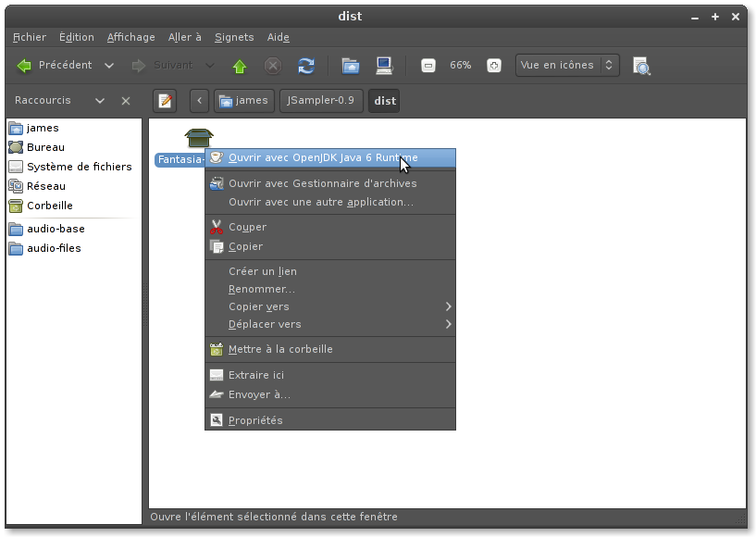Zoom out with the minus icon
The width and height of the screenshot is (756, 537).
pyautogui.click(x=428, y=66)
